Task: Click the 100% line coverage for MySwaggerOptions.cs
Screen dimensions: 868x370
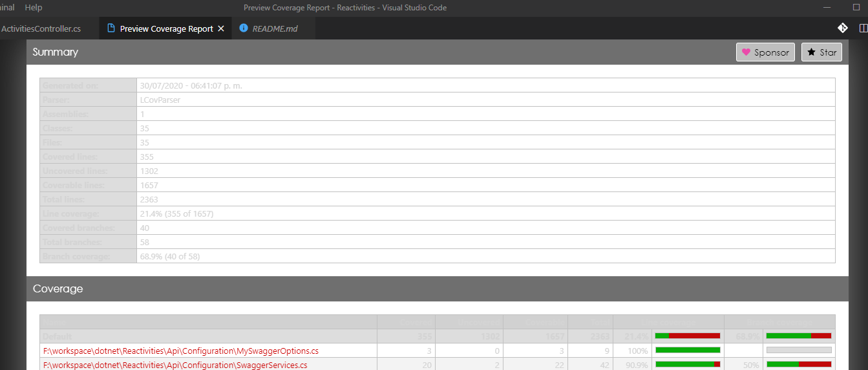Action: 637,351
